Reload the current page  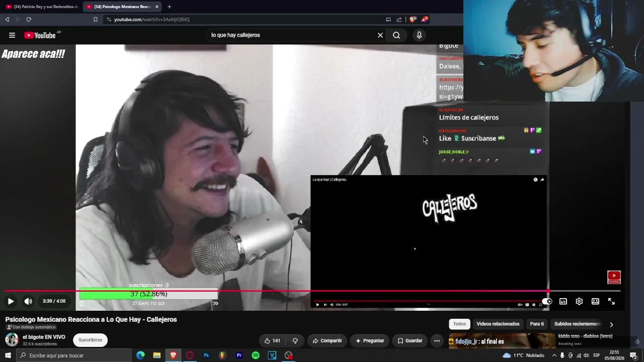(x=29, y=20)
